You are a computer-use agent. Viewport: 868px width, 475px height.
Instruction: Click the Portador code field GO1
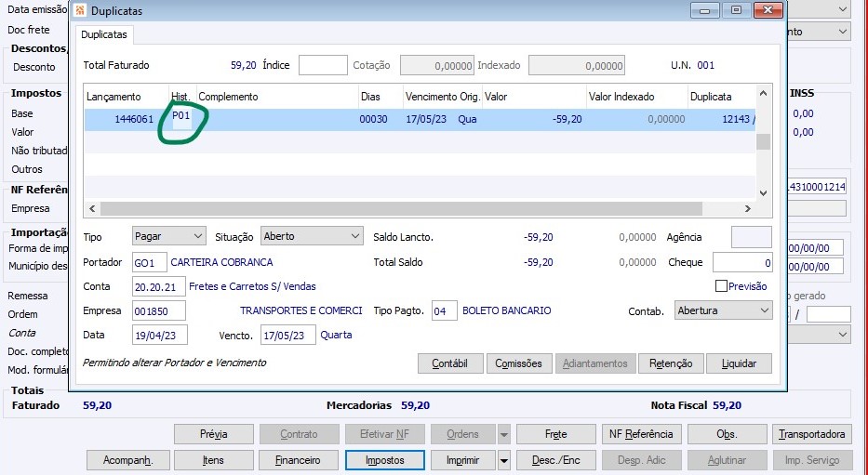coord(150,262)
